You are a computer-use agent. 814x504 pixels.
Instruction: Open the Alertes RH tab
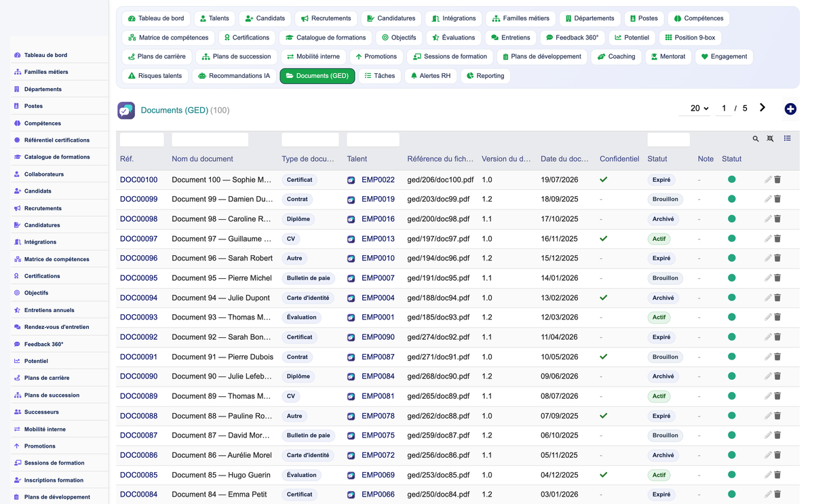click(x=430, y=76)
